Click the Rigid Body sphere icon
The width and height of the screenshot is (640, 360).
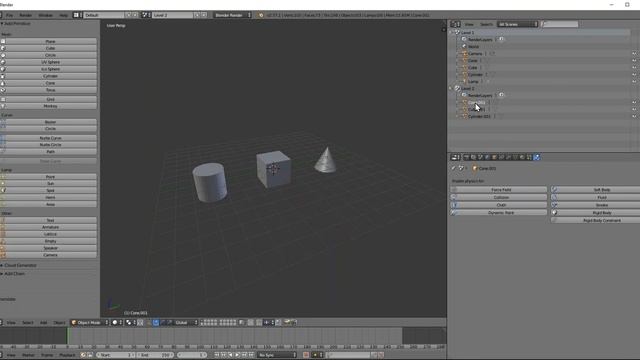pyautogui.click(x=554, y=213)
